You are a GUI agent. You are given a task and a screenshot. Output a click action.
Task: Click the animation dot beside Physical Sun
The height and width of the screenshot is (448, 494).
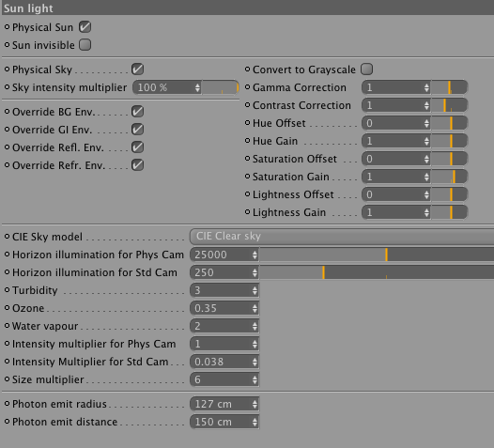click(7, 27)
